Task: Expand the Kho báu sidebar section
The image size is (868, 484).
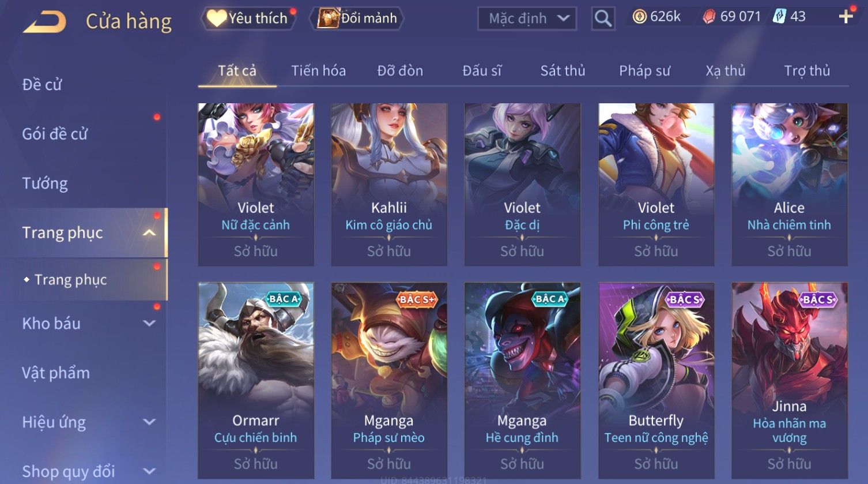Action: pos(149,324)
